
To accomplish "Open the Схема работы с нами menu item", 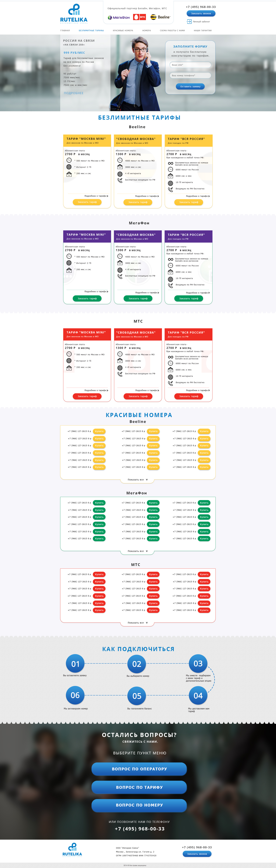I will pos(172,31).
